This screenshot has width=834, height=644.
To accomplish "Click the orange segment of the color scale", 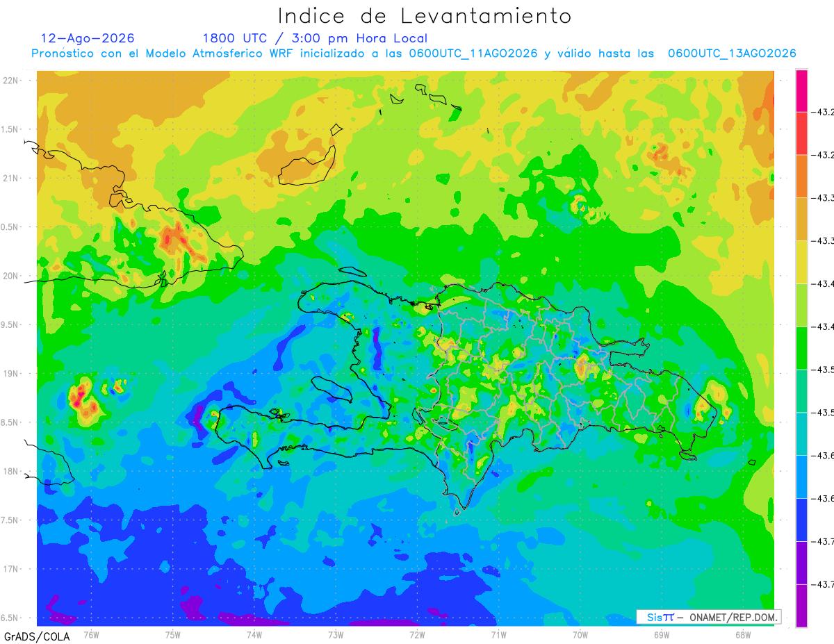I will [x=801, y=176].
